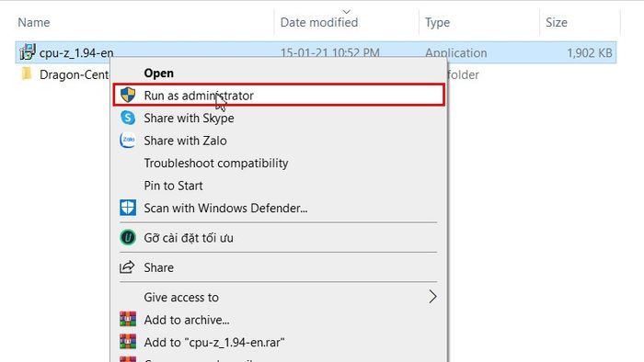The height and width of the screenshot is (362, 644).
Task: Click the Skype icon in context menu
Action: 128,118
